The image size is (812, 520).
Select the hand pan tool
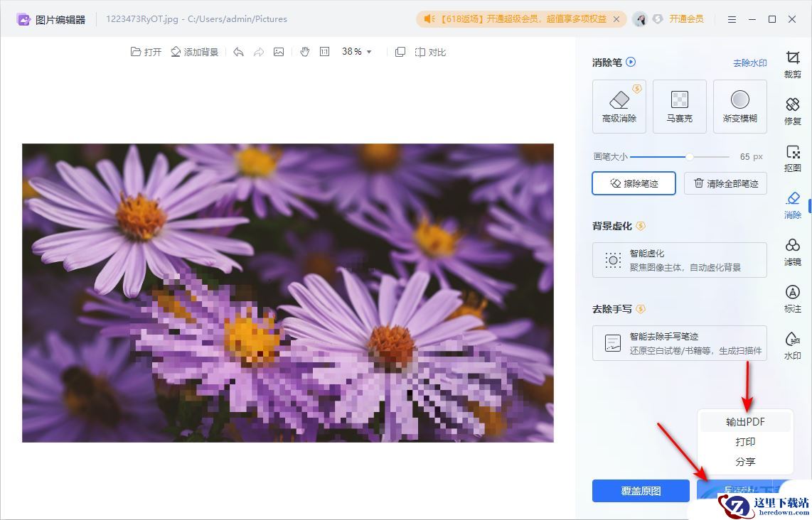pyautogui.click(x=304, y=52)
